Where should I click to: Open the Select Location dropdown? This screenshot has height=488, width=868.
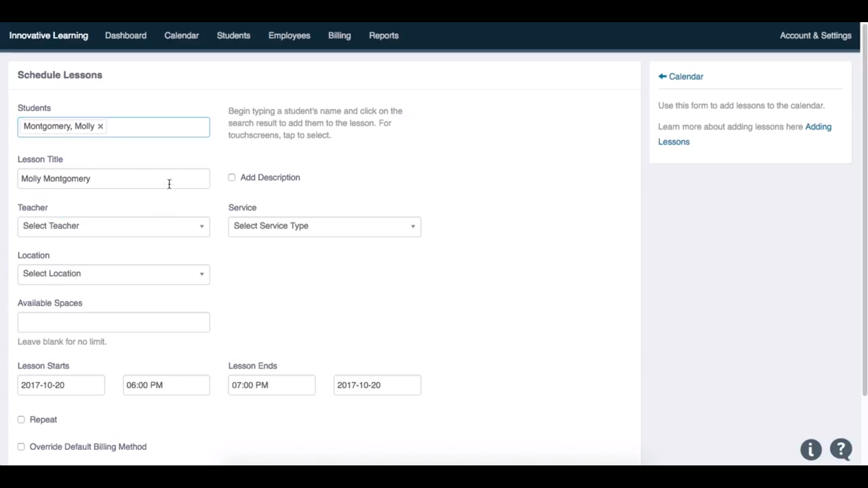click(x=113, y=274)
